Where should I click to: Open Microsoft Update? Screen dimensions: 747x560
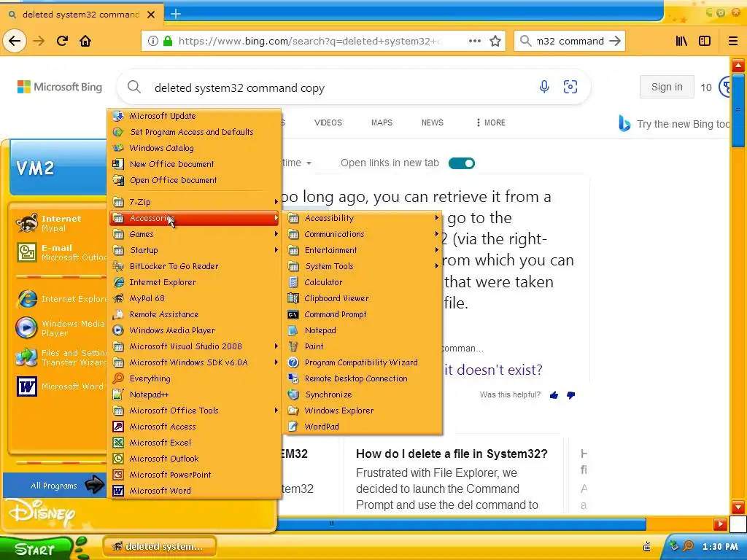click(x=163, y=116)
